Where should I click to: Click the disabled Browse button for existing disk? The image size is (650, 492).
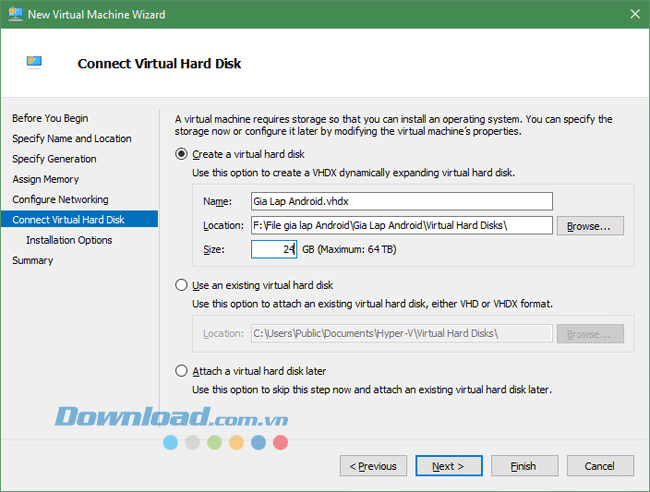(590, 334)
